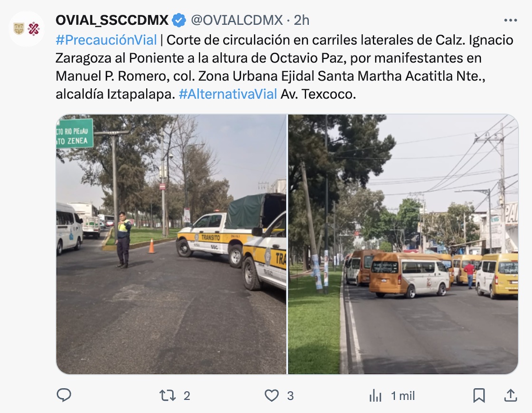
Task: Click the #PrecauciónVial hashtag
Action: [x=106, y=40]
